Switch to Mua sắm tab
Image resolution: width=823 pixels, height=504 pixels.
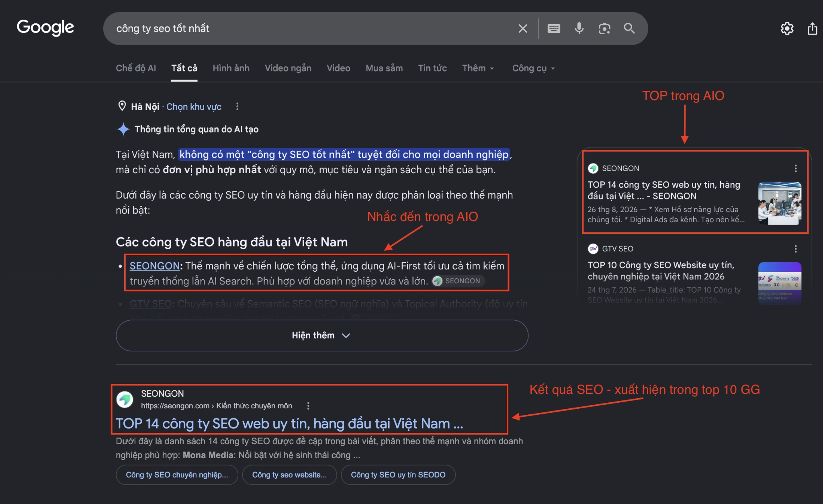[384, 68]
